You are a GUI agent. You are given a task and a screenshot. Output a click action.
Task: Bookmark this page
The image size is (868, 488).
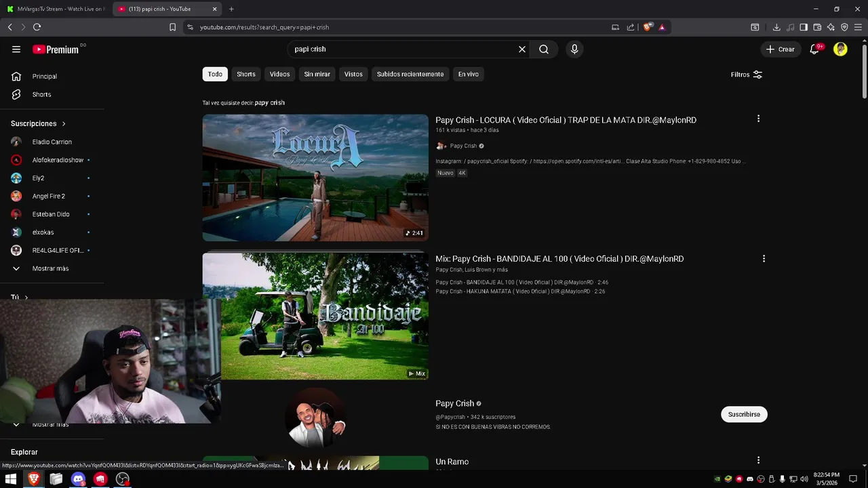coord(172,27)
